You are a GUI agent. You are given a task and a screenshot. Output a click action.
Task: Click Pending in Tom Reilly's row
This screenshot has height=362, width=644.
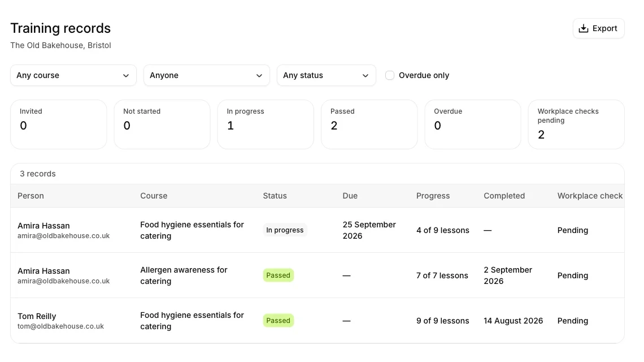coord(572,321)
